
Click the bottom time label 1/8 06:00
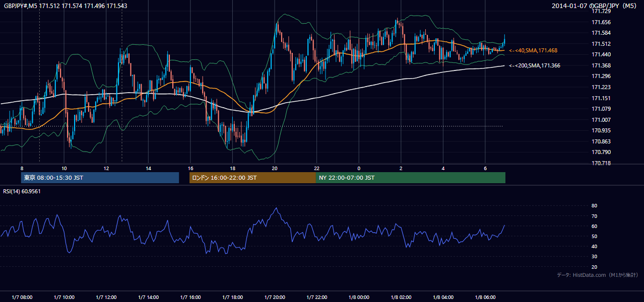485,297
